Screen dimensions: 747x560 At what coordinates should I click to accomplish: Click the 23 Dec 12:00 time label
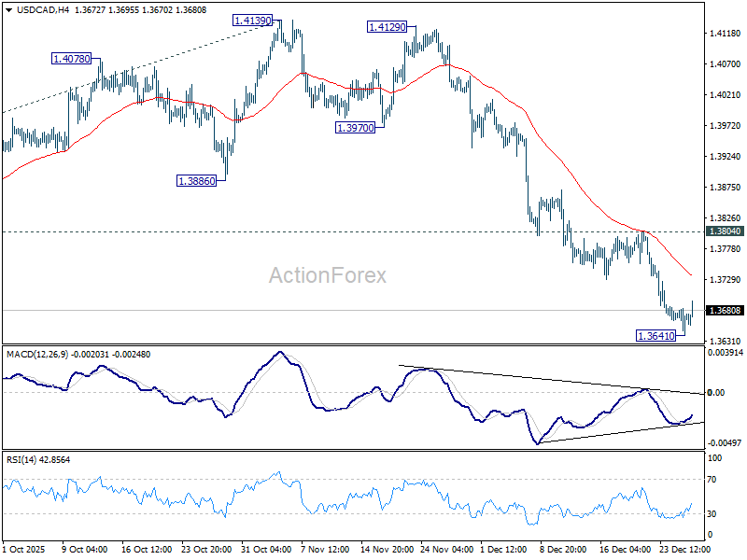click(x=684, y=549)
